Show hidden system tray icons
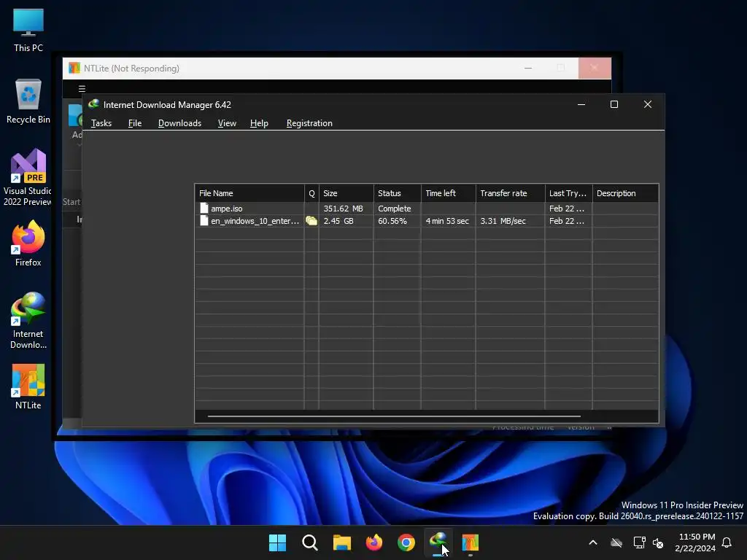 tap(593, 542)
